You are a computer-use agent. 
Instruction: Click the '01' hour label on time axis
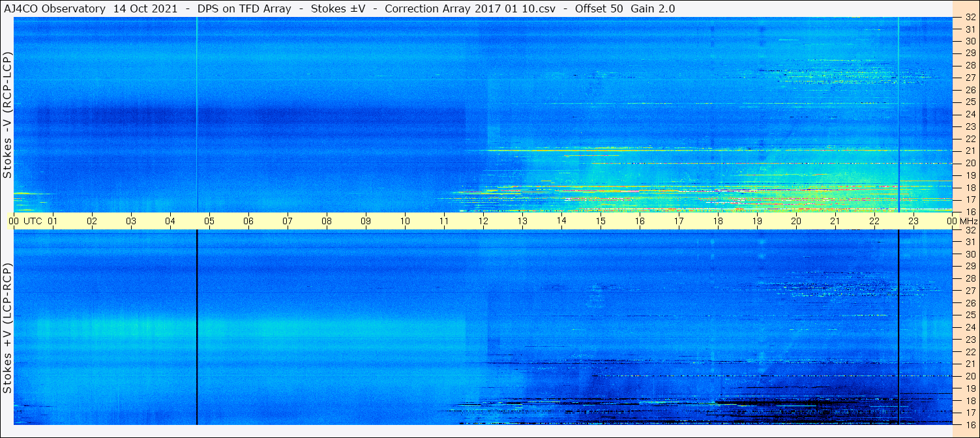[x=53, y=221]
